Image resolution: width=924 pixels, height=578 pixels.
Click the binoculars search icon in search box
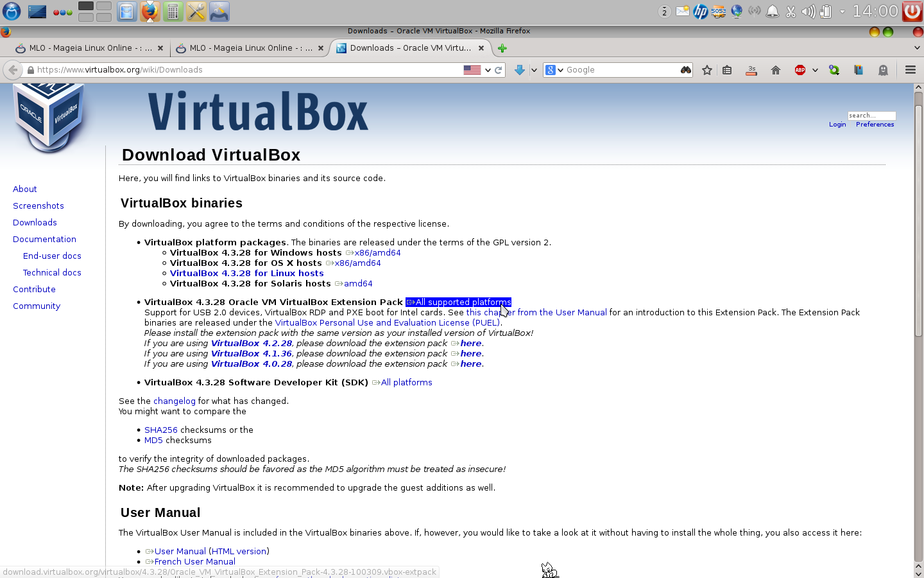click(x=686, y=70)
